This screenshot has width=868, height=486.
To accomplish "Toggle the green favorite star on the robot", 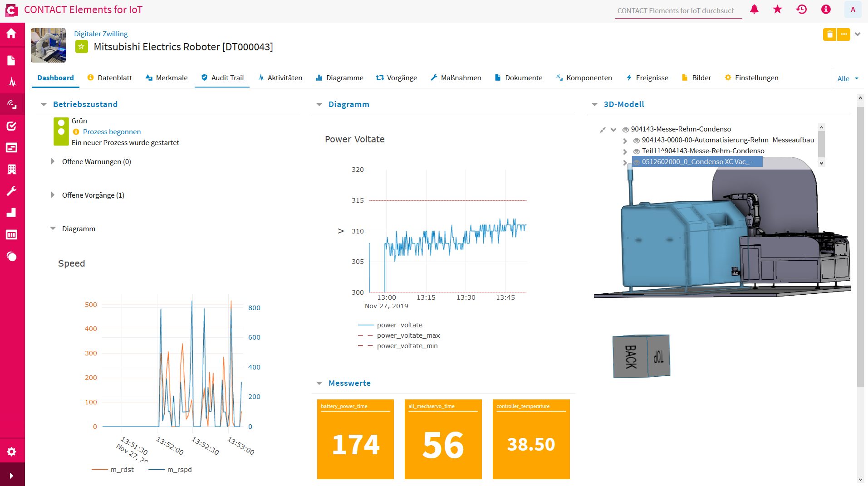I will 81,47.
